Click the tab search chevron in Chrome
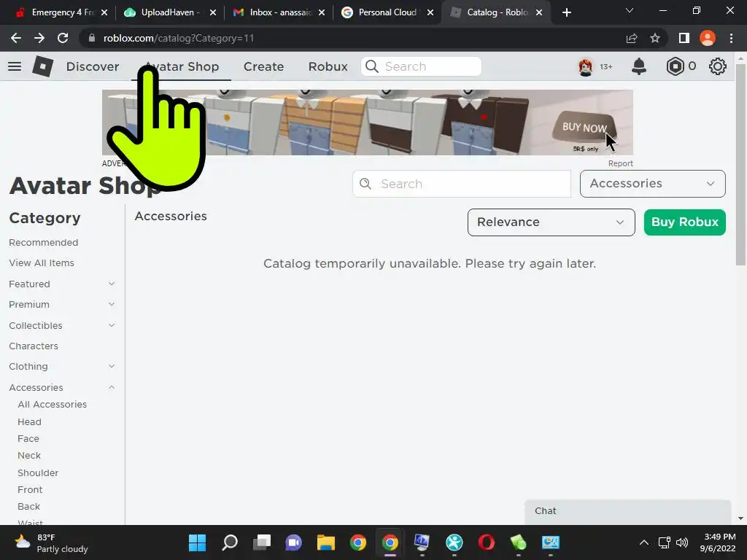Screen dimensions: 747x560 point(630,10)
